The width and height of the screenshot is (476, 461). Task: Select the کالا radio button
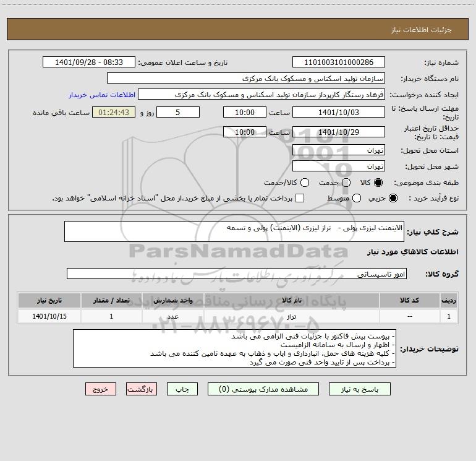[378, 183]
